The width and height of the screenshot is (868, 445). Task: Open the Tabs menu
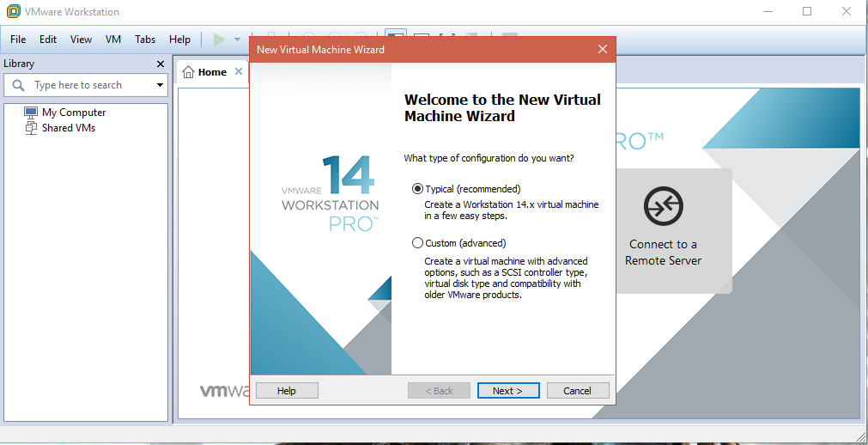point(145,40)
